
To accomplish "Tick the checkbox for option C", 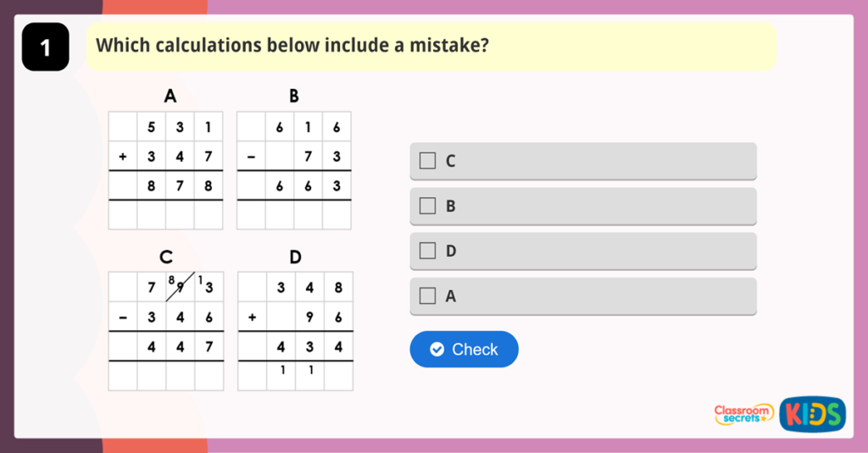I will click(428, 161).
